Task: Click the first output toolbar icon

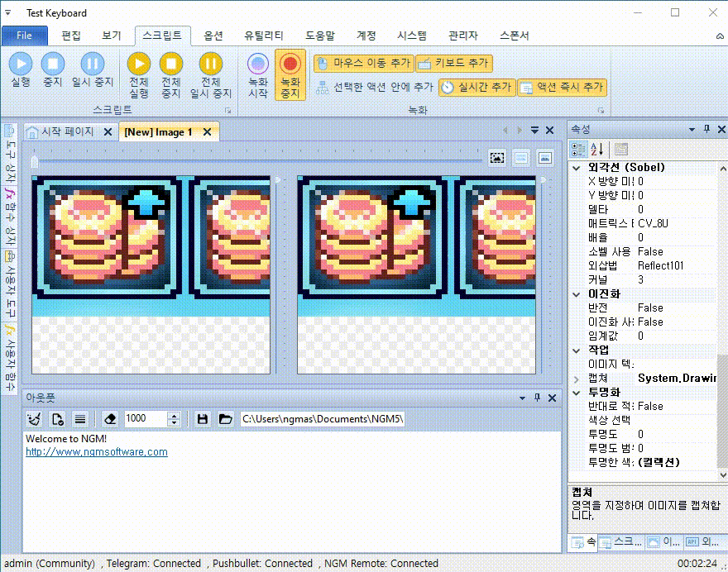Action: 34,419
